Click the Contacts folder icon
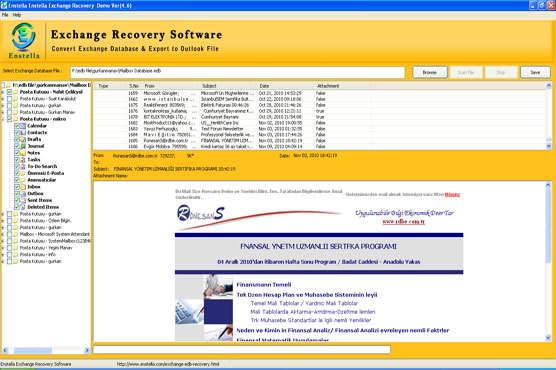 23,133
